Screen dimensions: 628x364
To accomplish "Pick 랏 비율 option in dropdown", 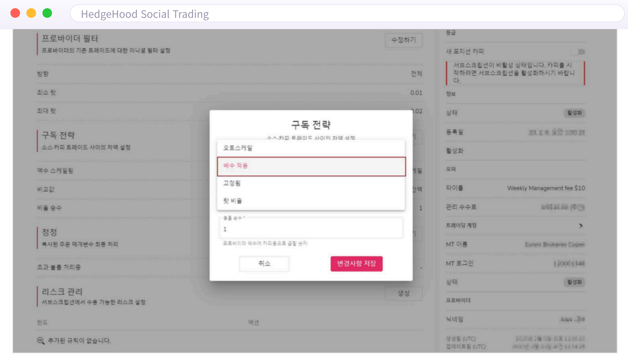I will [311, 201].
